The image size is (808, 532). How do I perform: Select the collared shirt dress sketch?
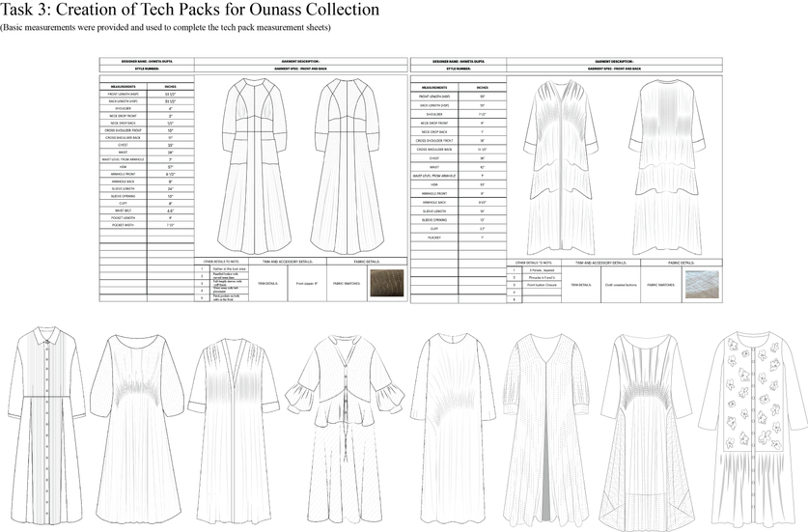(x=47, y=427)
